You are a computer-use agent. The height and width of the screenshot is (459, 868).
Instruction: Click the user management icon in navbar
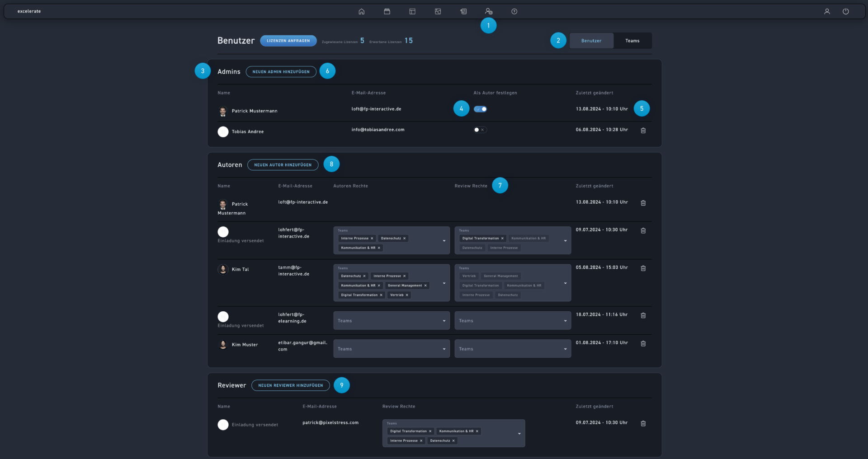tap(489, 12)
